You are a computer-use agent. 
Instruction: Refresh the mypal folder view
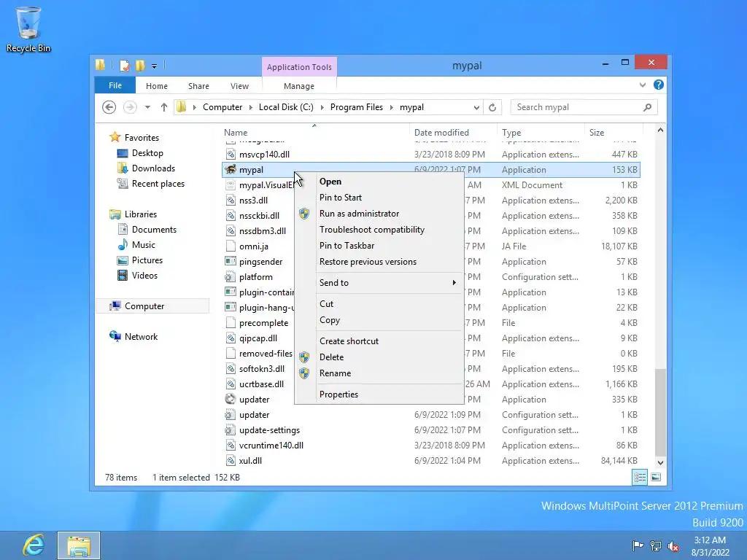[x=492, y=108]
